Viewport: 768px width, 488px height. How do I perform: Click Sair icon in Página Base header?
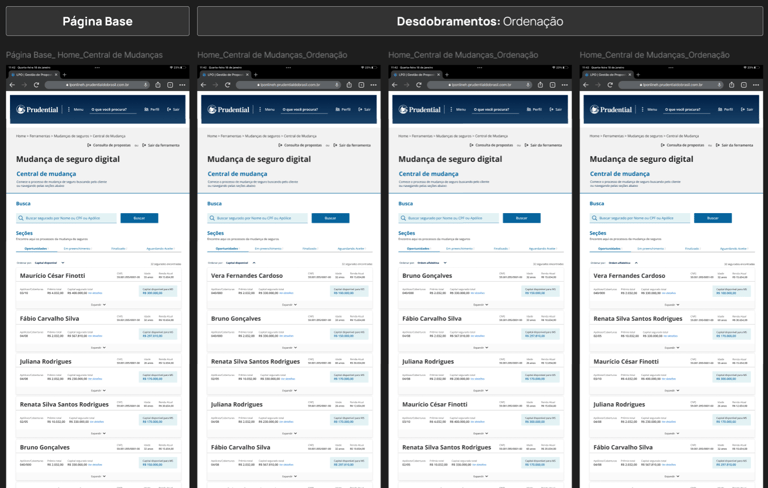[x=169, y=110]
